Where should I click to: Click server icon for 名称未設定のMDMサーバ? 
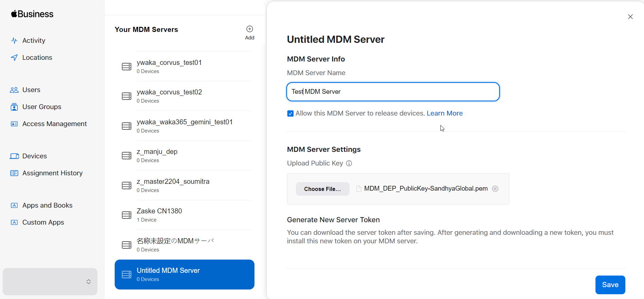[127, 245]
